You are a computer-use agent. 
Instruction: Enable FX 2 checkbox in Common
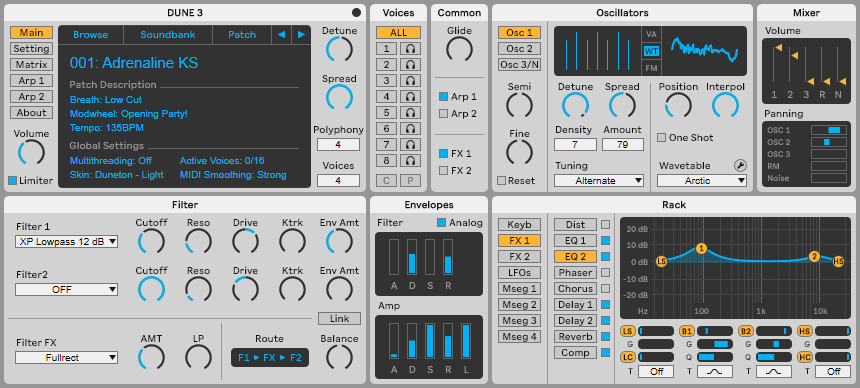(x=443, y=171)
